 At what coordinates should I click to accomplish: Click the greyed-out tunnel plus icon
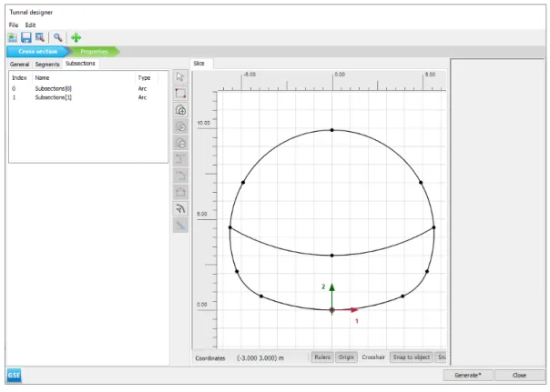[180, 126]
